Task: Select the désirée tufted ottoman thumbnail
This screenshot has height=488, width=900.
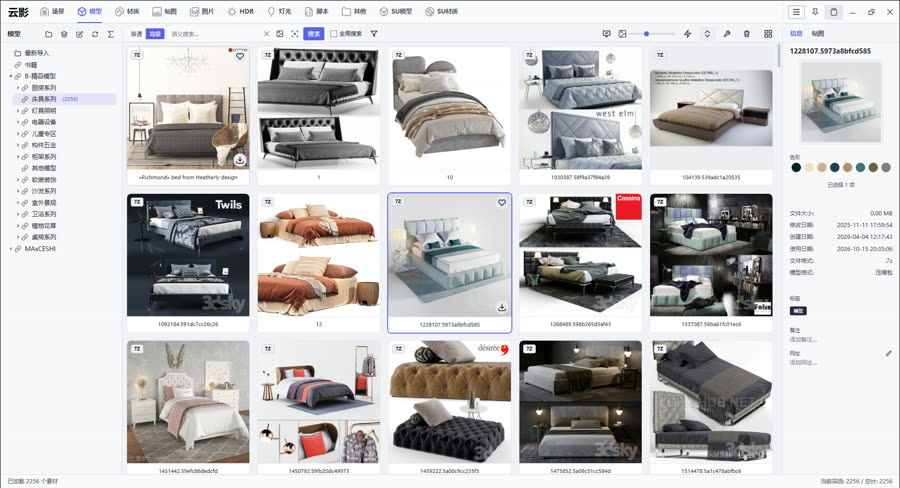Action: (x=449, y=402)
